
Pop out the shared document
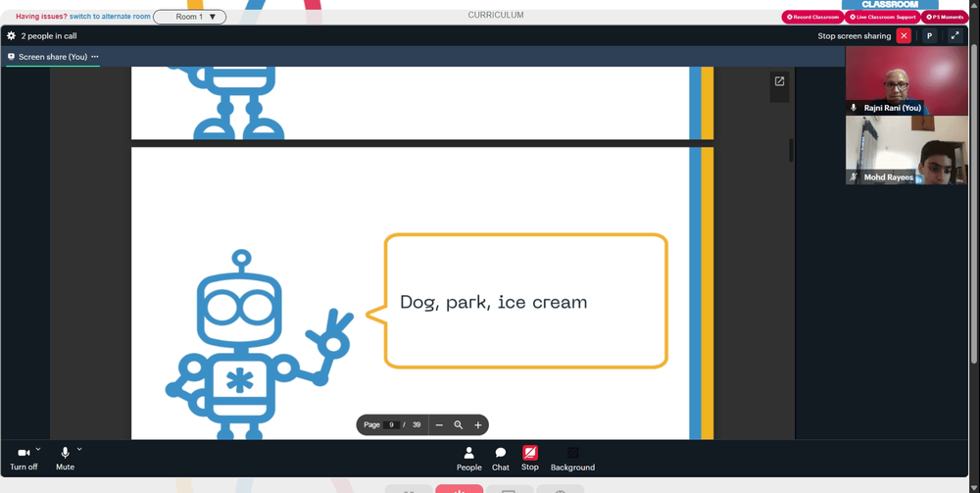(x=779, y=81)
